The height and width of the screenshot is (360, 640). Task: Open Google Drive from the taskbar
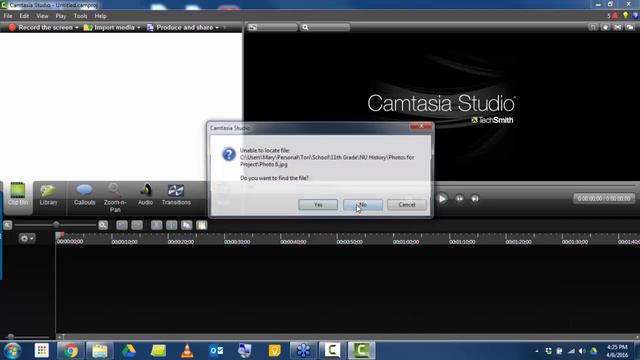[x=129, y=351]
